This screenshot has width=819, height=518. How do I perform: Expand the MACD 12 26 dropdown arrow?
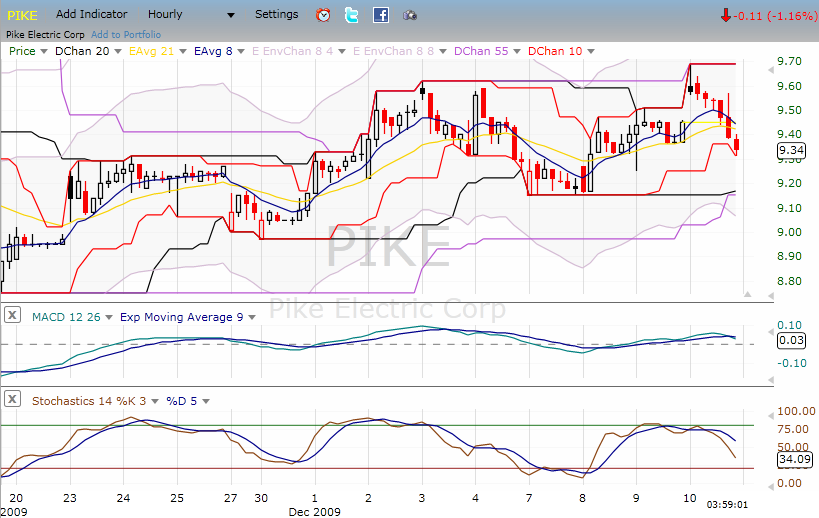click(x=109, y=317)
